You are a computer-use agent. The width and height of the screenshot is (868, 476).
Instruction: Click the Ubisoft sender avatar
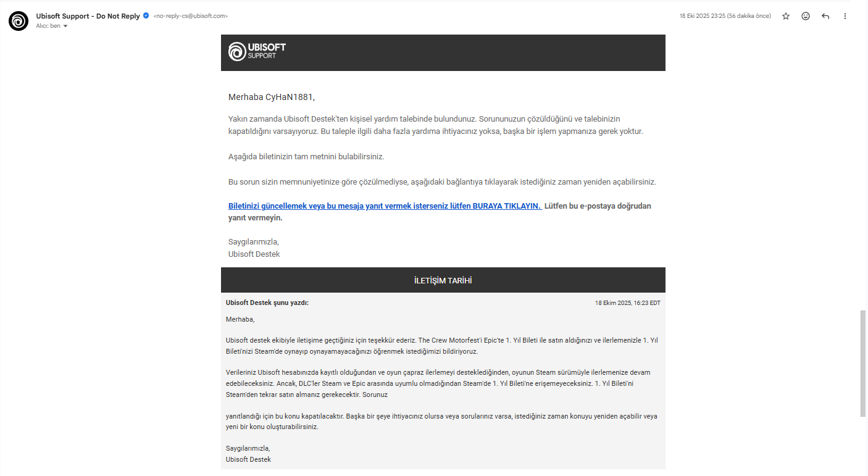pyautogui.click(x=19, y=21)
